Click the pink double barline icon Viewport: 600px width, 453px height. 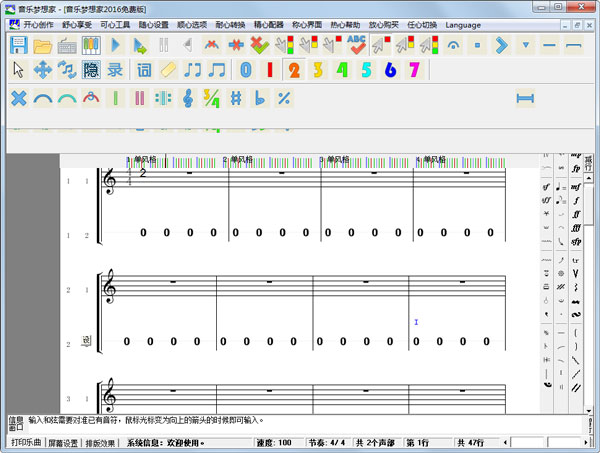(140, 98)
